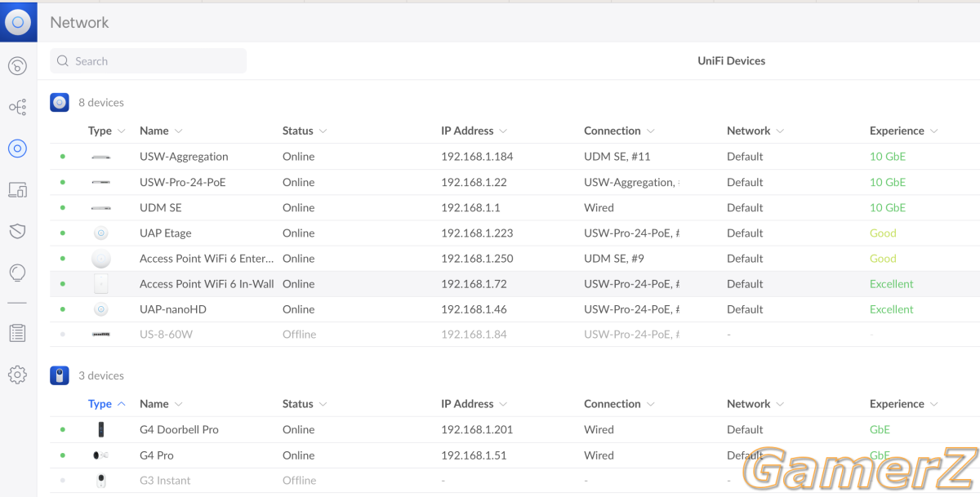980x497 pixels.
Task: Click the Network app icon beside 8 devices
Action: pyautogui.click(x=60, y=103)
